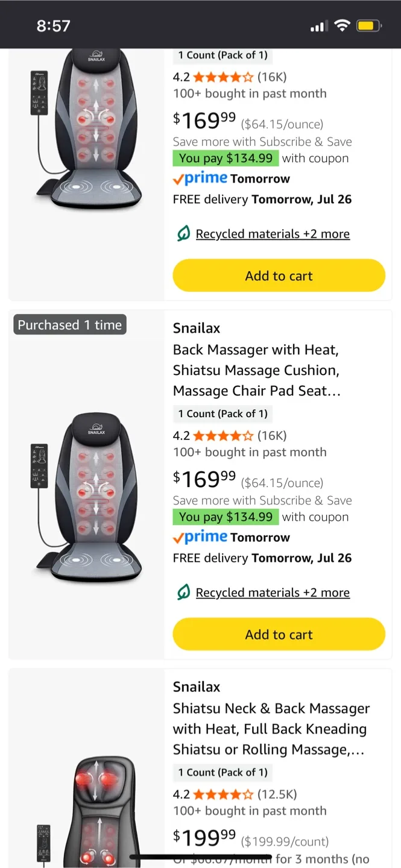
Task: Click the Prime logo on the second product
Action: 200,536
